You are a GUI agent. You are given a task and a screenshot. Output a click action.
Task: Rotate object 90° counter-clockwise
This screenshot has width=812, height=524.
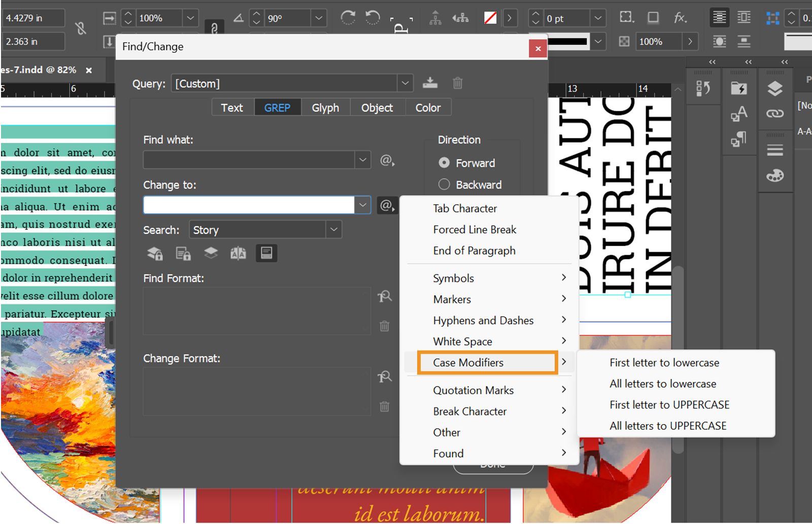coord(373,18)
